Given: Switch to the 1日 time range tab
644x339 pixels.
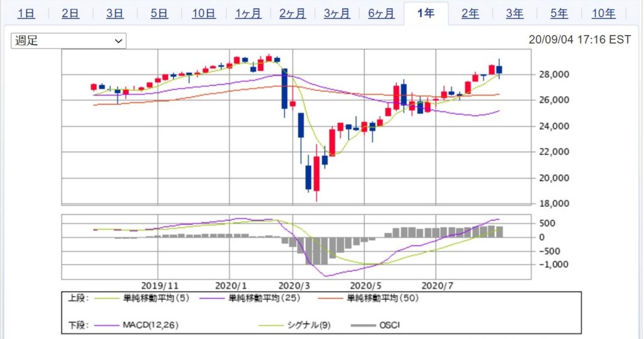Looking at the screenshot, I should [26, 14].
